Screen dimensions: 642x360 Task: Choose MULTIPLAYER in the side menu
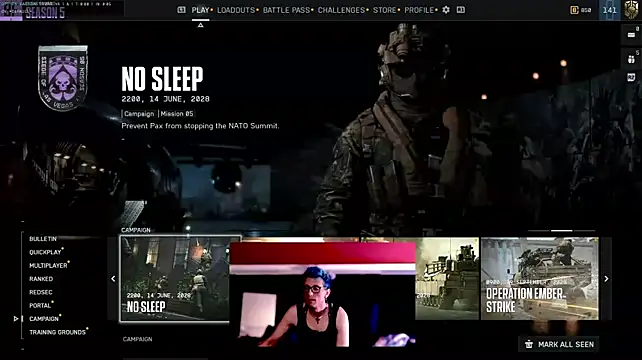click(48, 265)
